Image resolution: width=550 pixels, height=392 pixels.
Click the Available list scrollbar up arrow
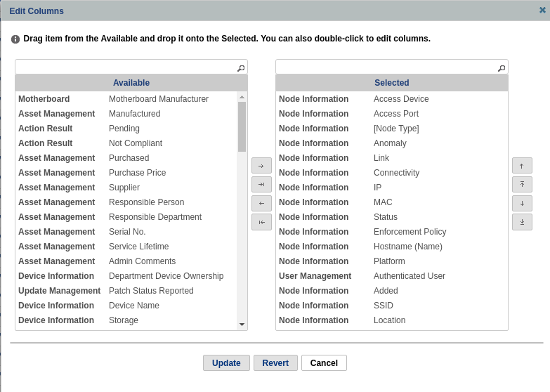(x=242, y=97)
